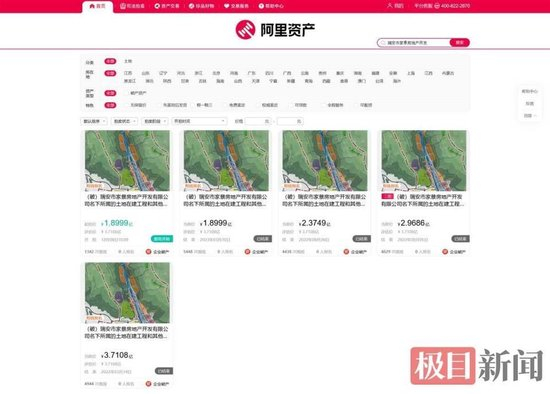Open the 拍卖阶段 stage dropdown
The width and height of the screenshot is (550, 394).
click(x=155, y=121)
